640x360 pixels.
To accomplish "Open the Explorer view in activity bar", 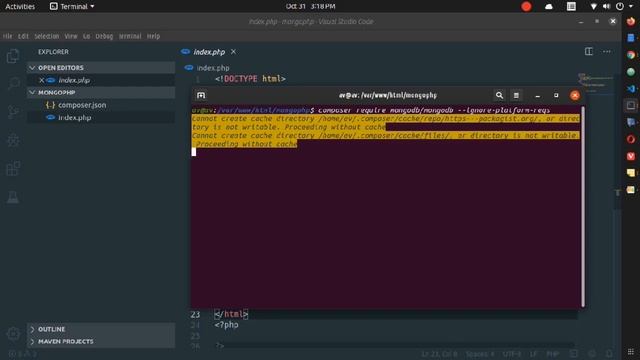I will pyautogui.click(x=13, y=56).
